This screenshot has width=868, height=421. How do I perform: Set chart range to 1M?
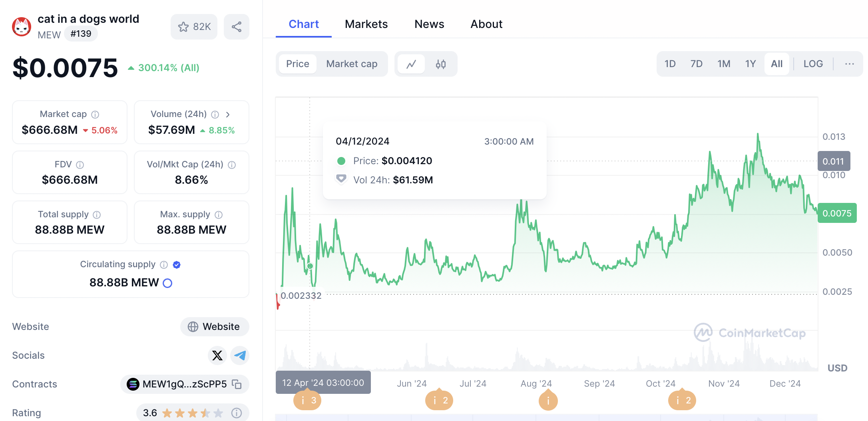click(724, 64)
